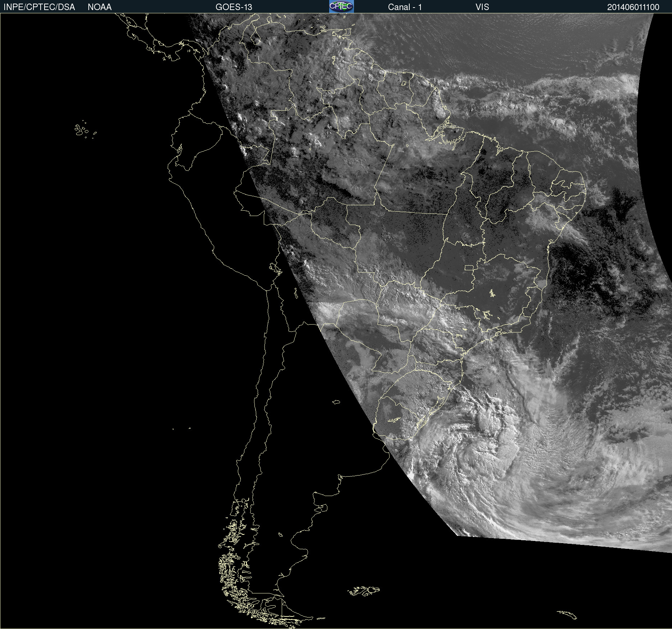The height and width of the screenshot is (629, 672).
Task: Click the NOAA label in header
Action: [x=100, y=7]
